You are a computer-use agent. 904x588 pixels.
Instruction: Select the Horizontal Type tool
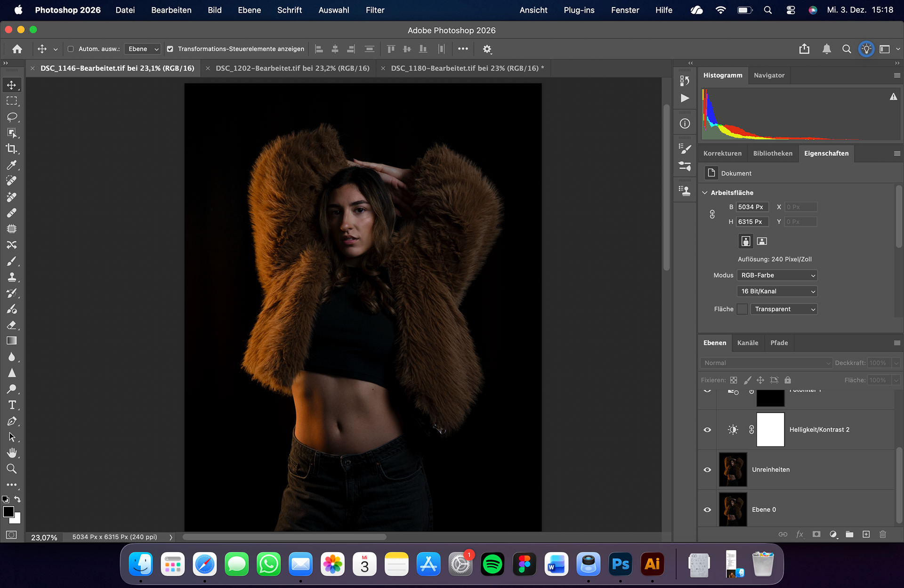[x=12, y=405]
